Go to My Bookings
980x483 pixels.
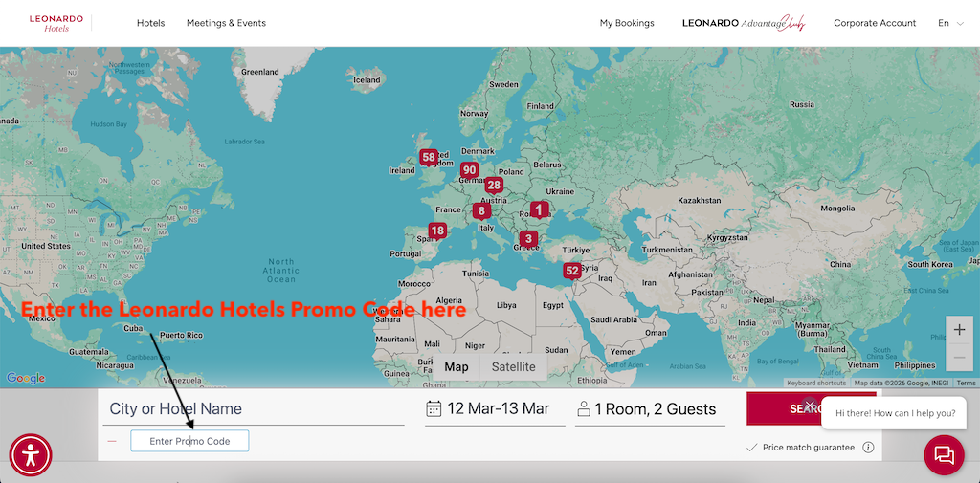pyautogui.click(x=627, y=23)
